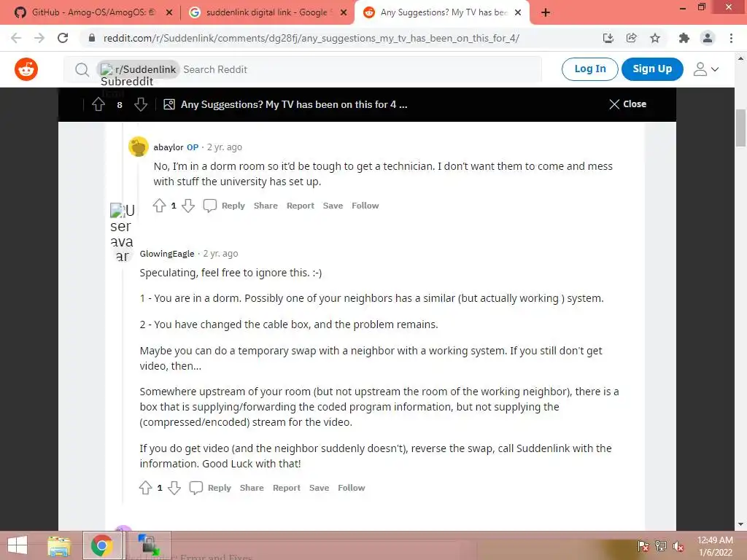Image resolution: width=747 pixels, height=560 pixels.
Task: Toggle Follow on GlowingEagle's comment
Action: (352, 488)
